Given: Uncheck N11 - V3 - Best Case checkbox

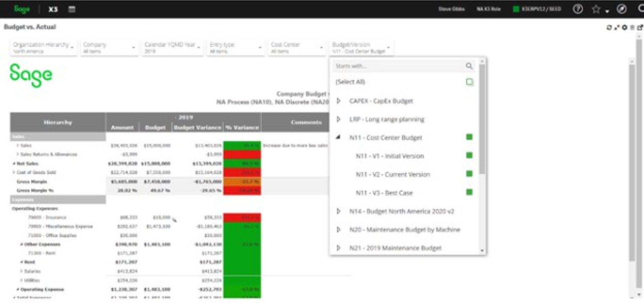Looking at the screenshot, I should point(469,192).
